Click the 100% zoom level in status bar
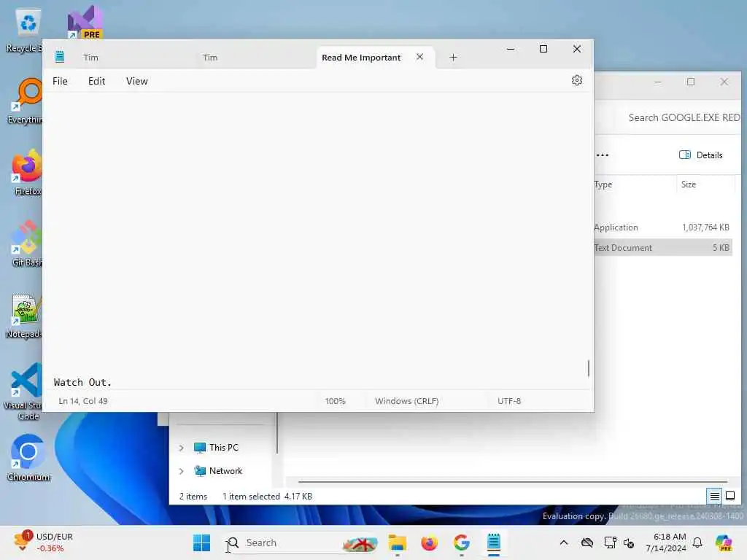Screen dimensions: 747x560 click(335, 401)
